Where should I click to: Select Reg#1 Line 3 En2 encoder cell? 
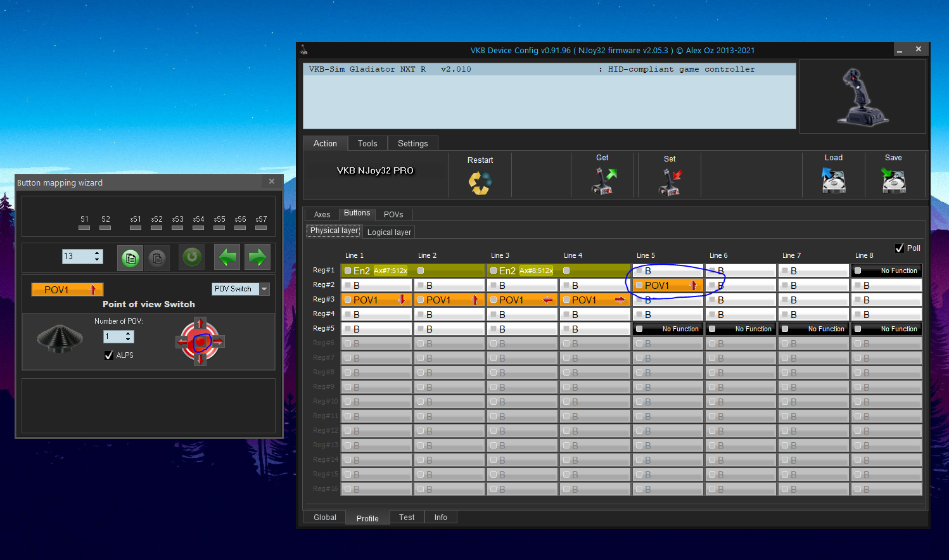coord(522,270)
